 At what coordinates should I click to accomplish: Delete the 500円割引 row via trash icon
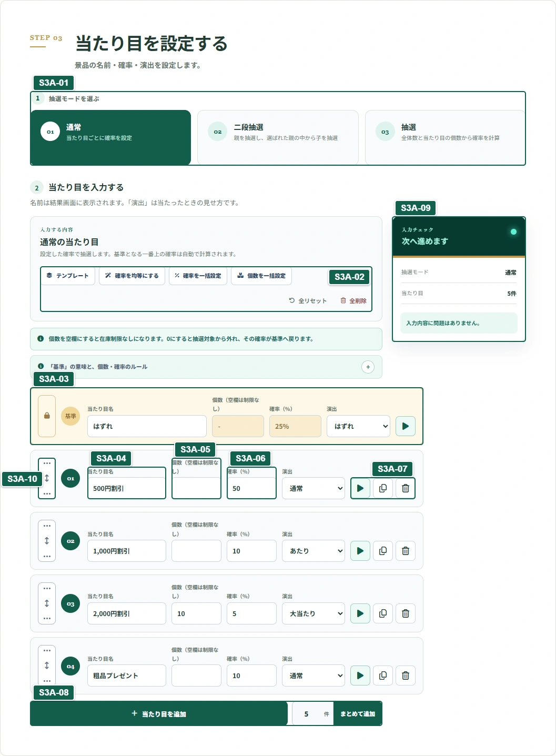[406, 488]
